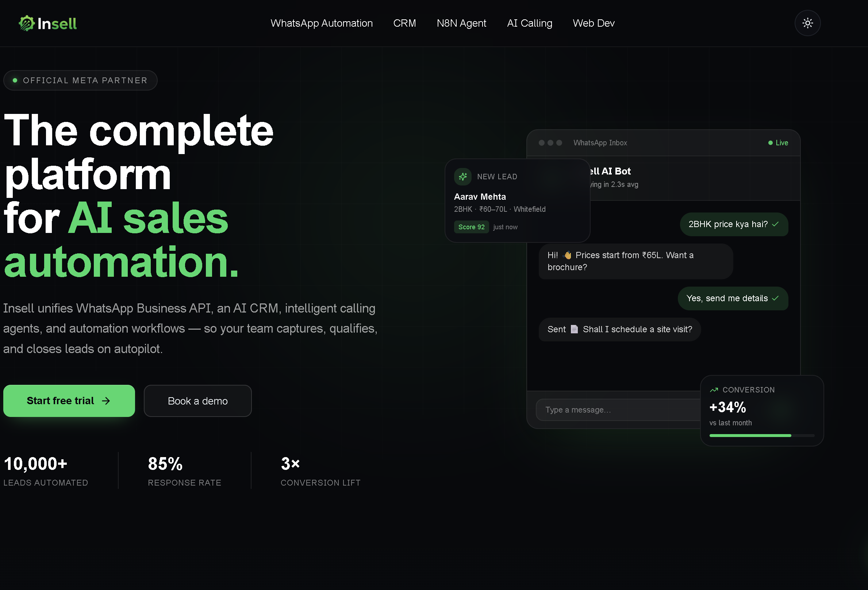Go to N8N Agent page
868x590 pixels.
click(x=461, y=23)
